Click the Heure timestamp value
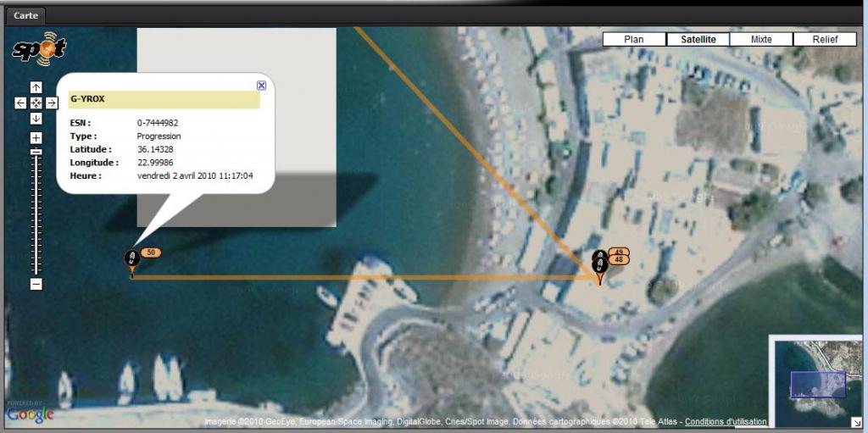 pos(195,176)
